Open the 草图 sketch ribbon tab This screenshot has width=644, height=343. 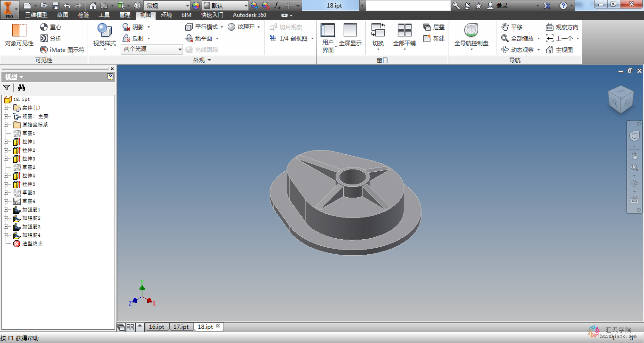coord(63,15)
